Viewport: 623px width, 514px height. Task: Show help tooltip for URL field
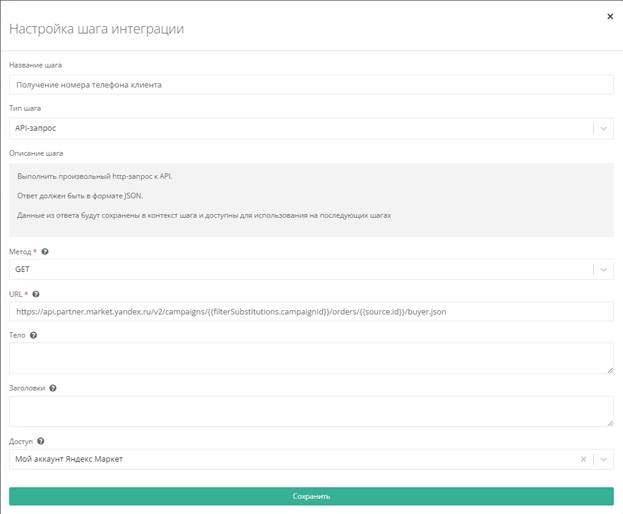36,294
